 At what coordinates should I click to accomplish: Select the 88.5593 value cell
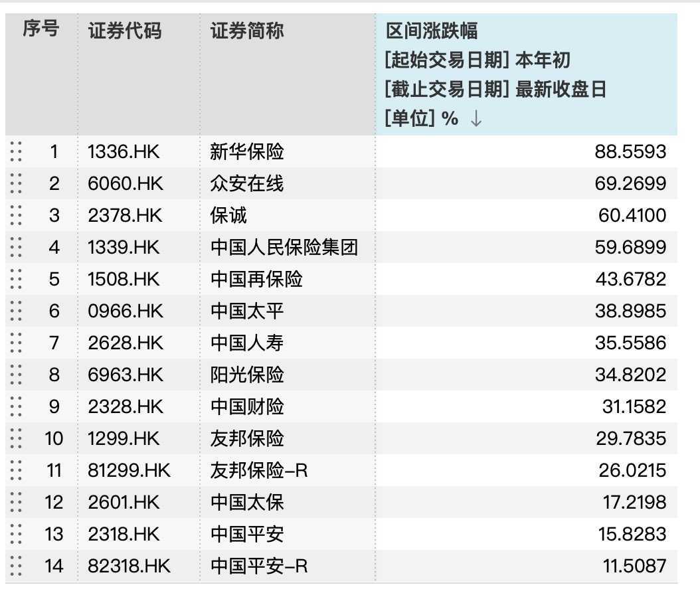click(630, 152)
